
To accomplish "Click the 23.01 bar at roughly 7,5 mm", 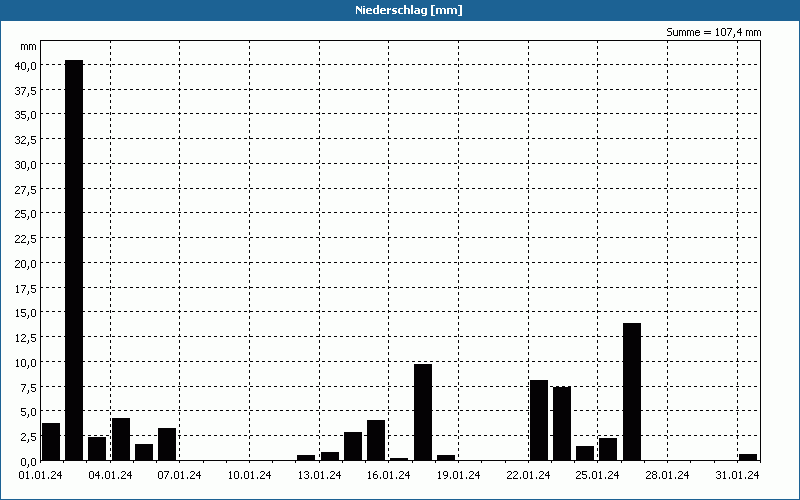I will [x=562, y=423].
